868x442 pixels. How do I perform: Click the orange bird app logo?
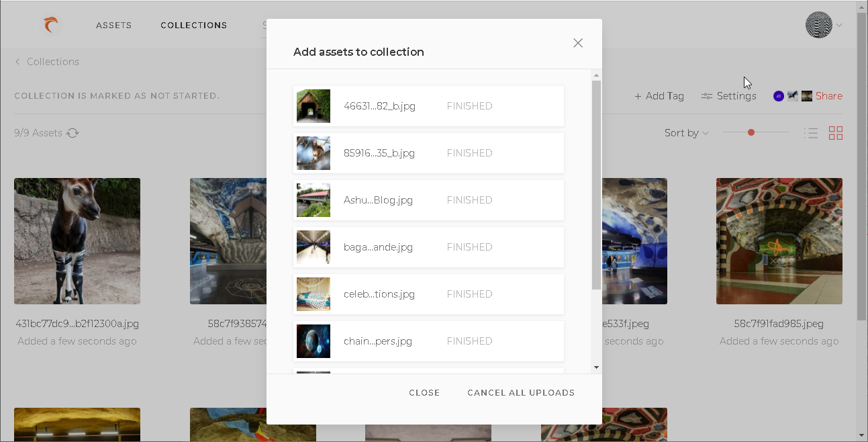(x=51, y=26)
